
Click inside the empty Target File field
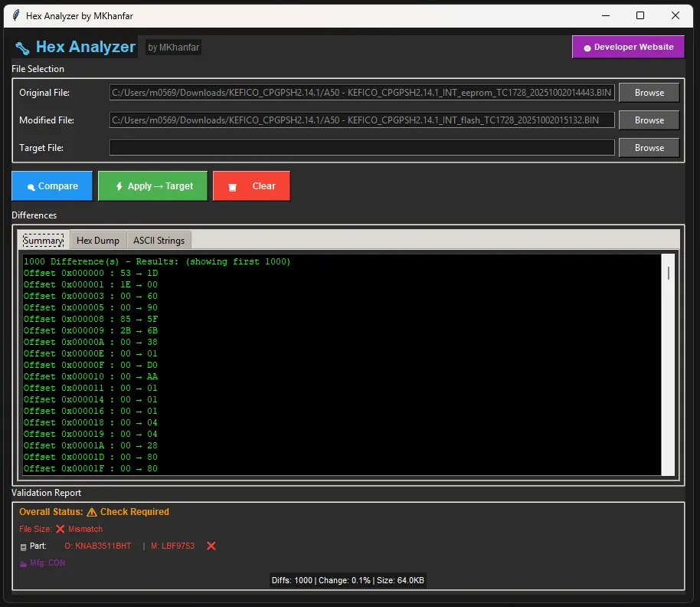coord(360,147)
